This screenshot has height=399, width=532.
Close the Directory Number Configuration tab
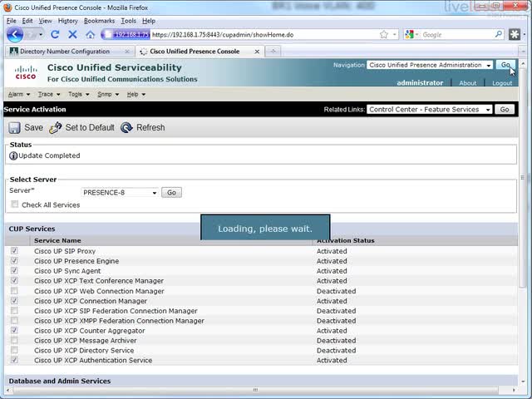[127, 52]
